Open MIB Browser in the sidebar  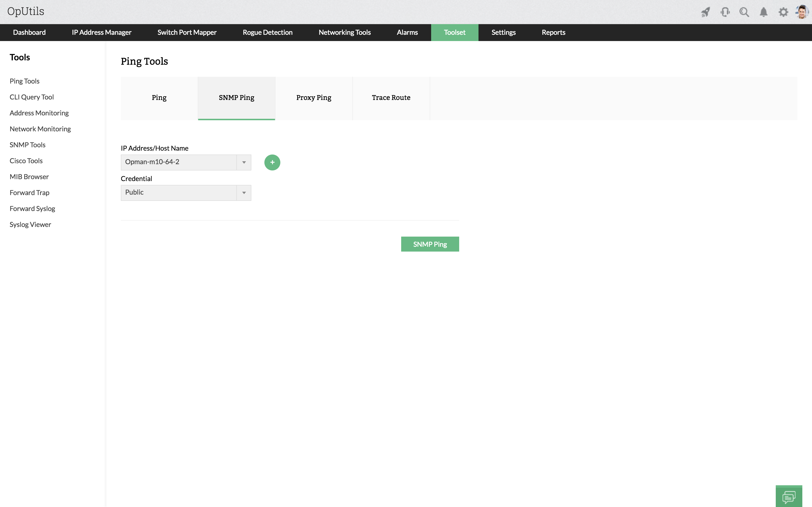pos(29,177)
